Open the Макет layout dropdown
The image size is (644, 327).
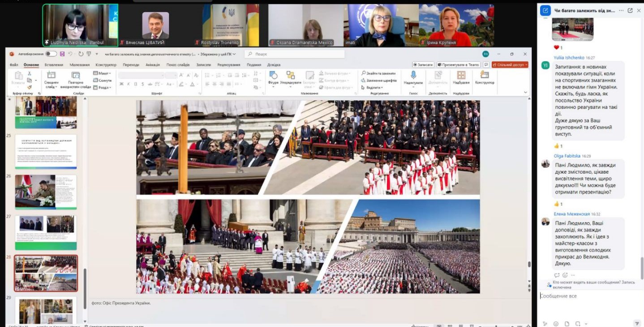click(102, 73)
